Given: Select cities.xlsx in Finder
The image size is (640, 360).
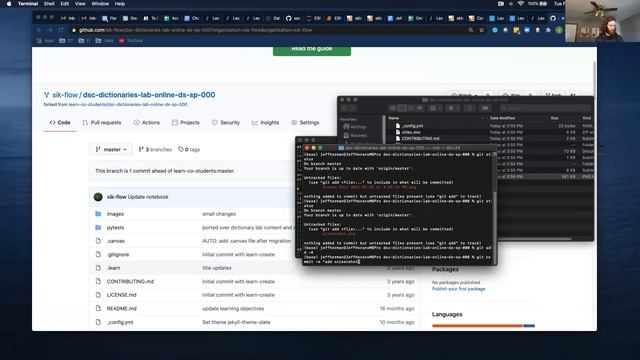Looking at the screenshot, I should tap(408, 132).
